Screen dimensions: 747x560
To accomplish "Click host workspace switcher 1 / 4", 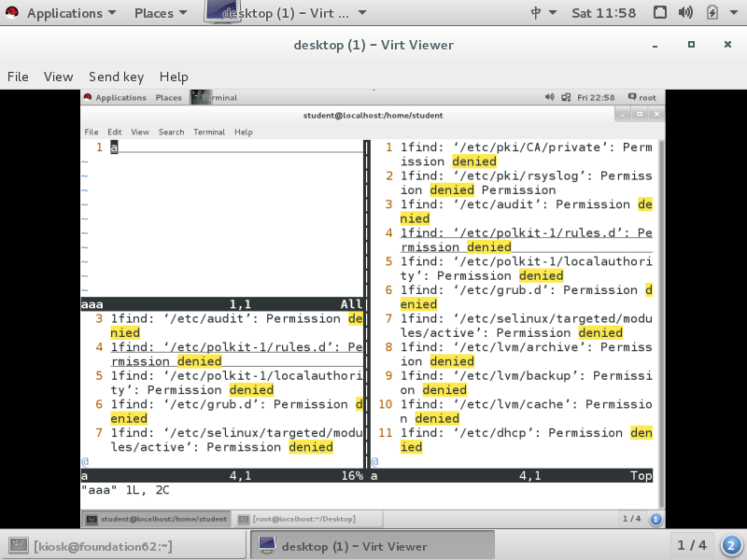I will click(692, 545).
